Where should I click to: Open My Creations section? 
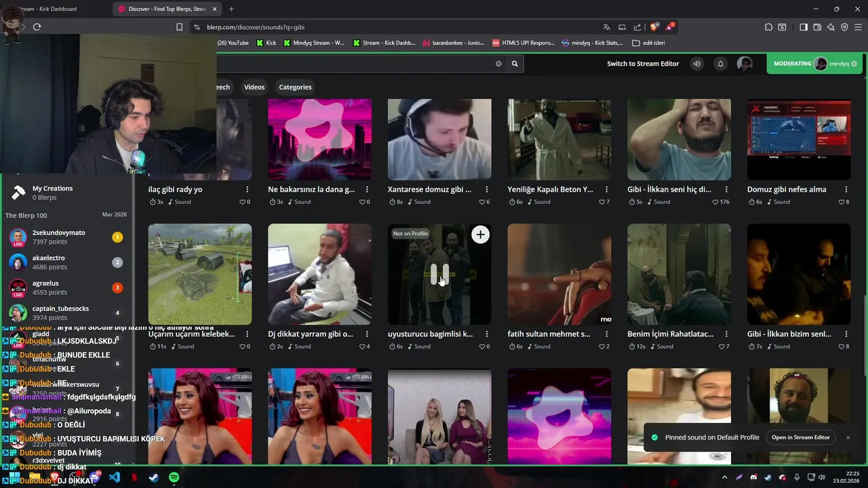pyautogui.click(x=52, y=192)
